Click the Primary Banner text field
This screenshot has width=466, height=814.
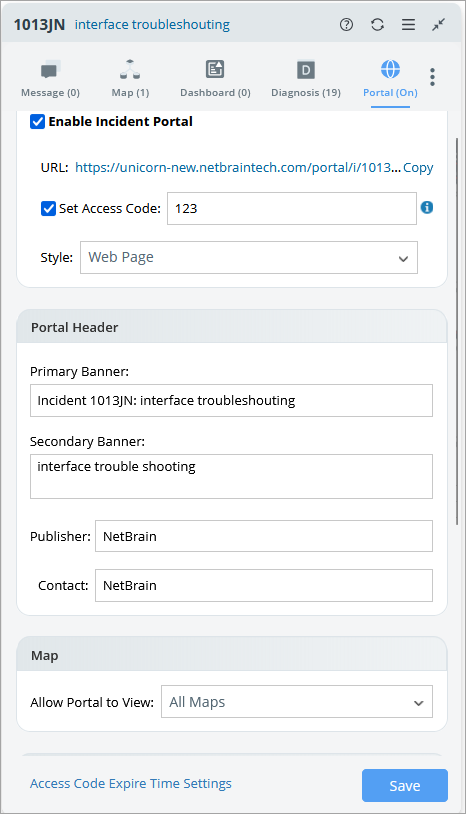point(231,400)
